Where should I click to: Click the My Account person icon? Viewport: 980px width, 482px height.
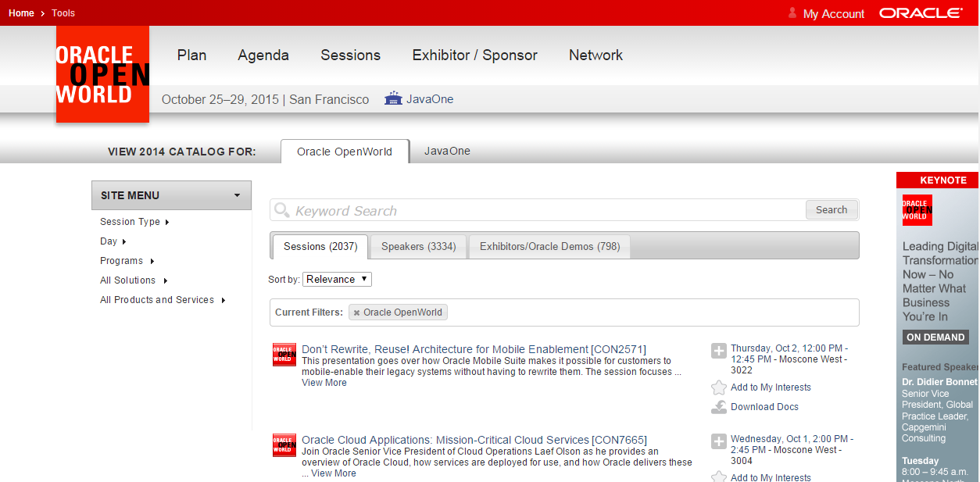point(792,13)
